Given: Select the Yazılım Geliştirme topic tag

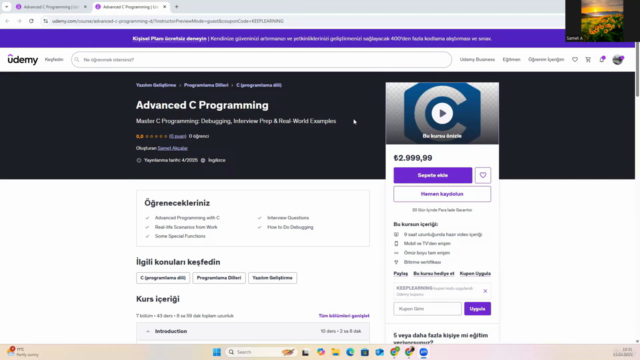Looking at the screenshot, I should (272, 278).
